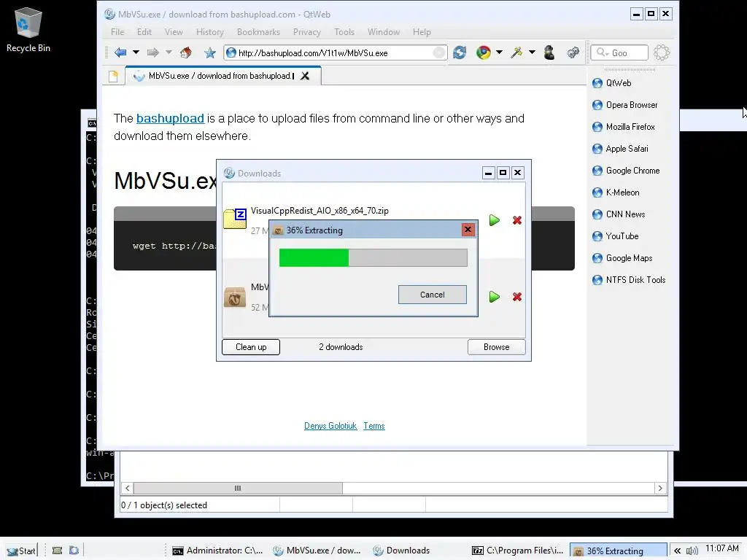Open the new tab page icon
The width and height of the screenshot is (747, 560).
click(x=113, y=76)
